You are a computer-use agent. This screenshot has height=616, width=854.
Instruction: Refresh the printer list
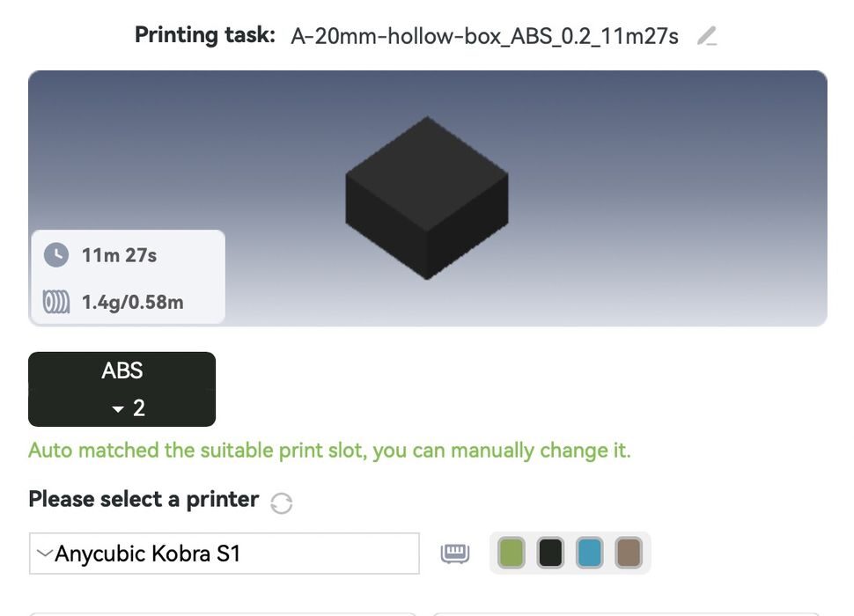281,502
